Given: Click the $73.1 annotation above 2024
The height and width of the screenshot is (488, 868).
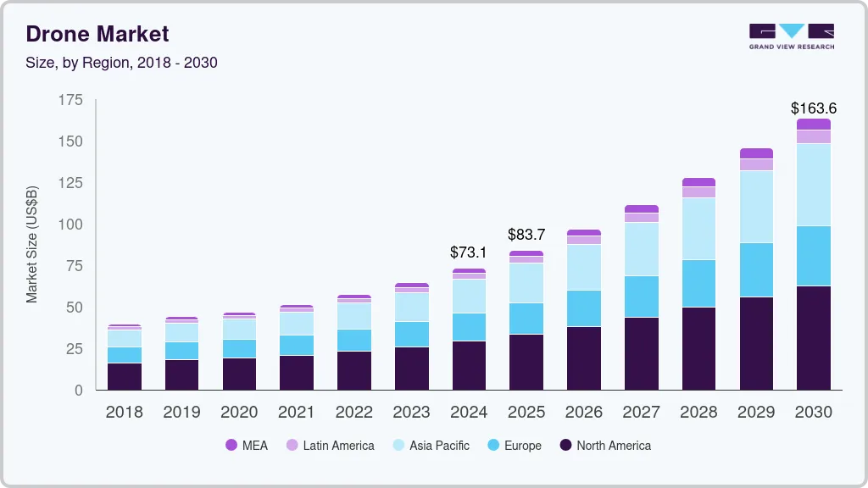Looking at the screenshot, I should click(x=469, y=250).
